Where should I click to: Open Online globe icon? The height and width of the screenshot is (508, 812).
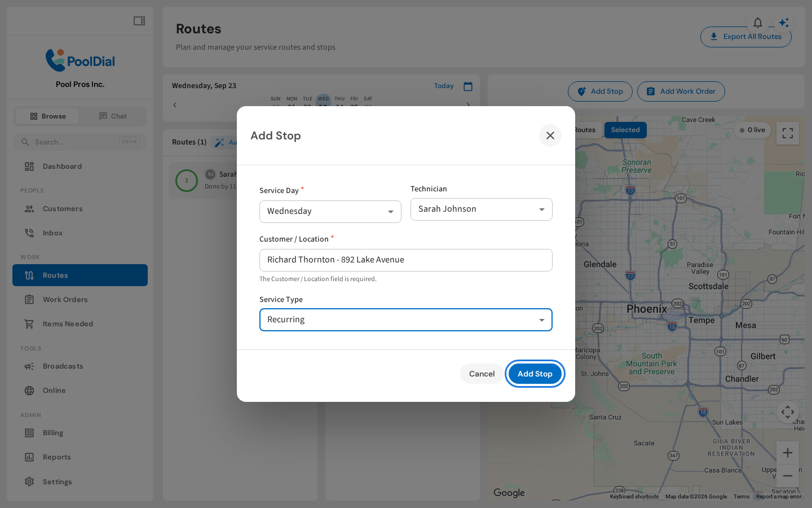coord(29,391)
